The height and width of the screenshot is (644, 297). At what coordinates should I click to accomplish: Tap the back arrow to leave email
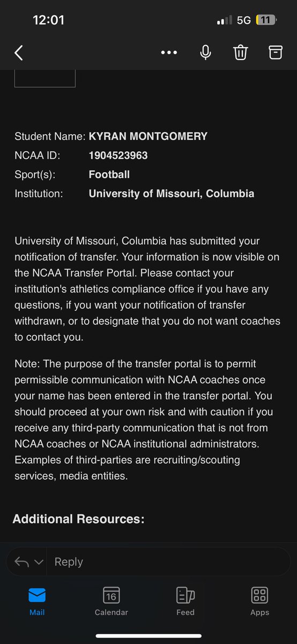[x=19, y=53]
